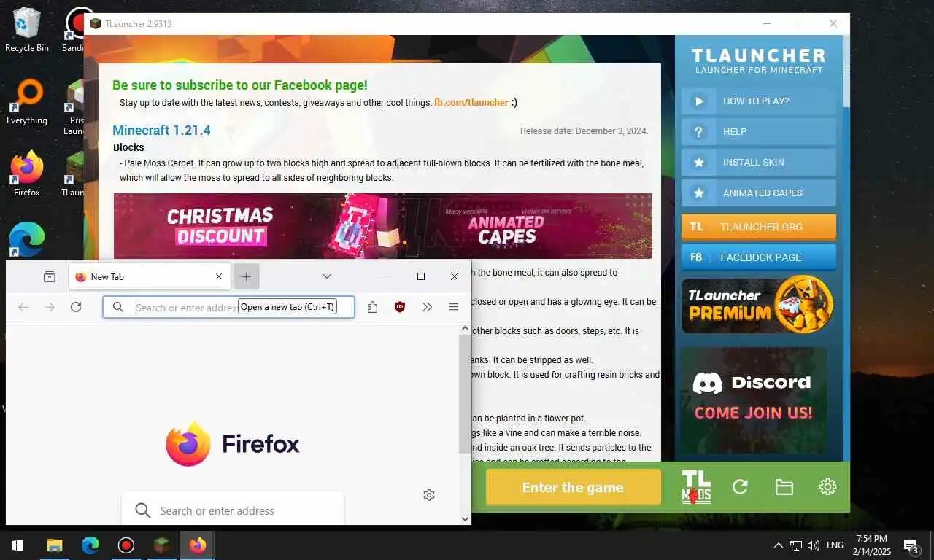Image resolution: width=934 pixels, height=560 pixels.
Task: Select ANIMATED CAPES menu item
Action: [x=759, y=193]
